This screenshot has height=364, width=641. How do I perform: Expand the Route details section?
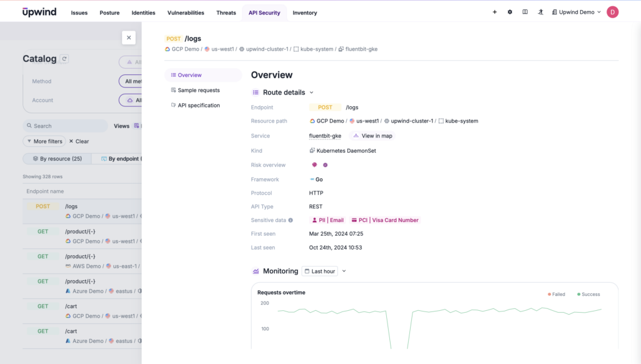tap(312, 92)
